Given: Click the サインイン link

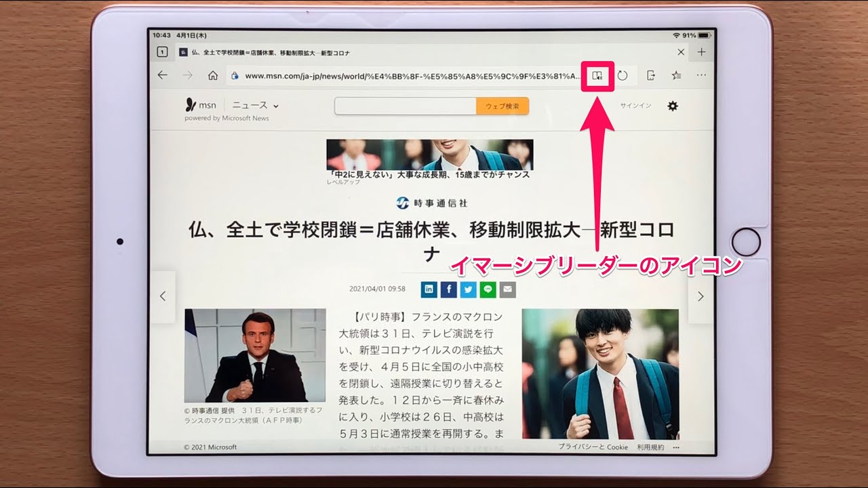Looking at the screenshot, I should click(635, 106).
